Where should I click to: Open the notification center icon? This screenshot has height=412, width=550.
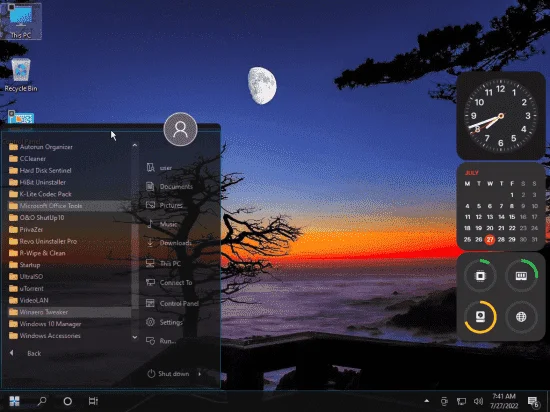[x=534, y=402]
